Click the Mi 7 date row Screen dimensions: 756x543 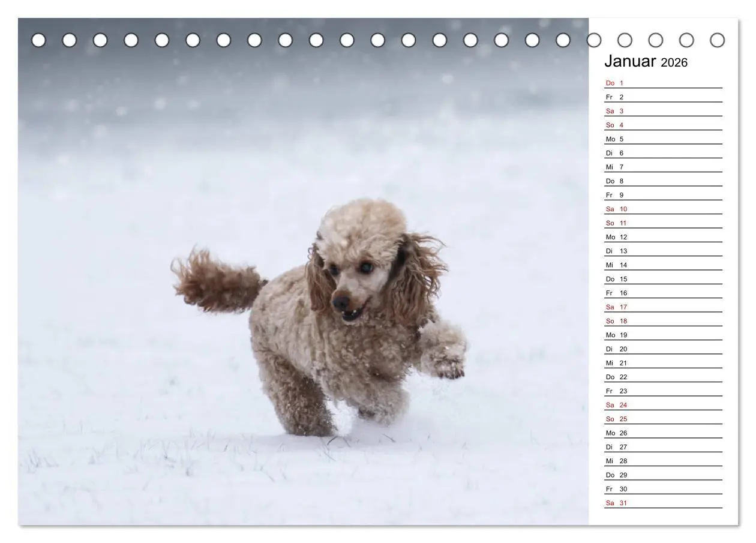[x=664, y=167]
